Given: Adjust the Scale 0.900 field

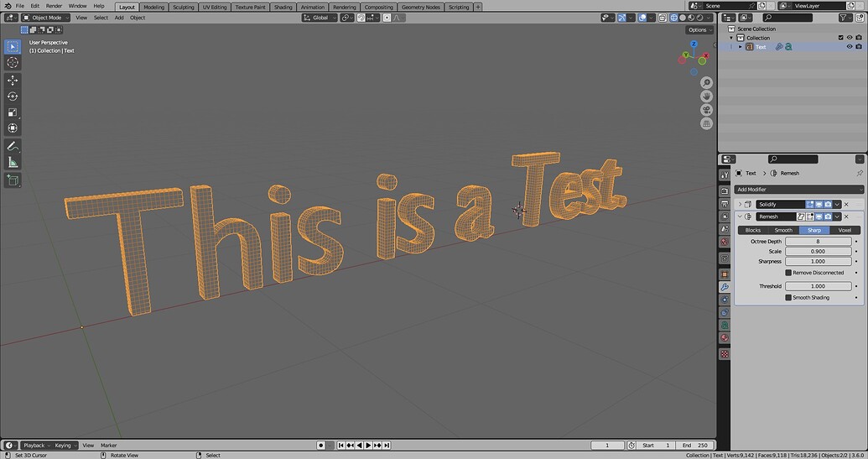Looking at the screenshot, I should [819, 252].
